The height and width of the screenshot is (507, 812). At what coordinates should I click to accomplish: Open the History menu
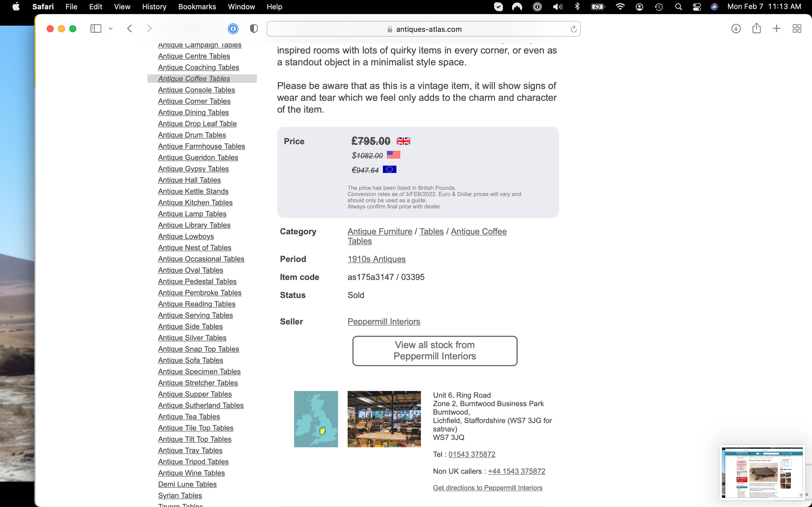point(154,7)
